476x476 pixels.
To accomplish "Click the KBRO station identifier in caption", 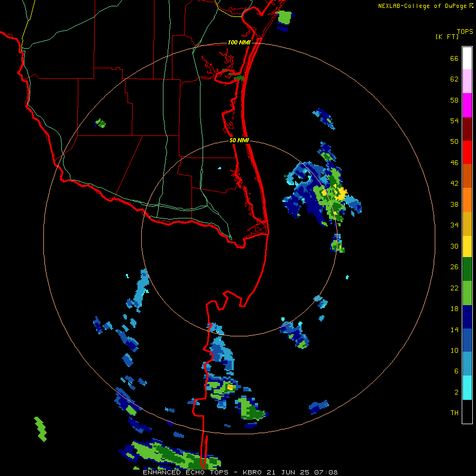I will click(x=253, y=472).
